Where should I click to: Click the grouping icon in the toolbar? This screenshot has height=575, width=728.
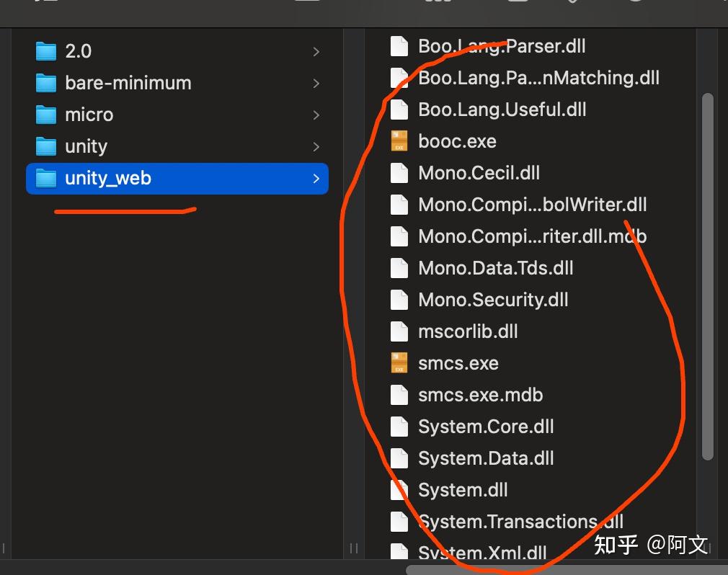tap(438, 4)
